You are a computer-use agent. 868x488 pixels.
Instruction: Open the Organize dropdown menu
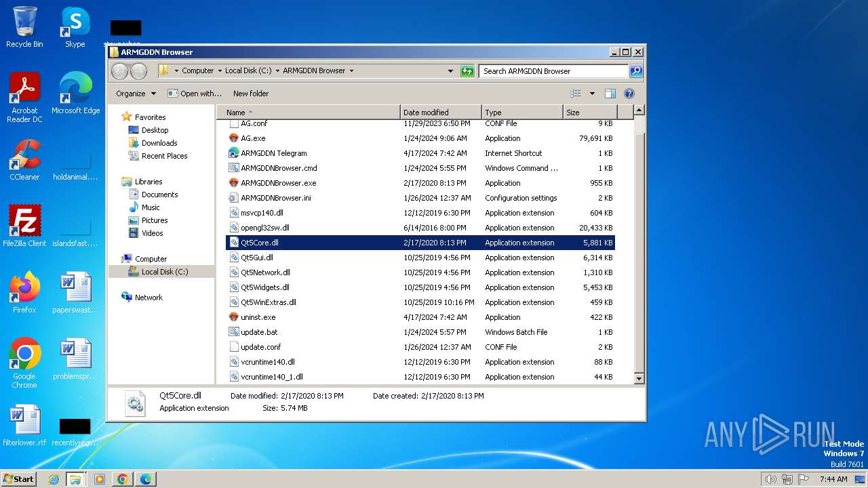tap(136, 94)
